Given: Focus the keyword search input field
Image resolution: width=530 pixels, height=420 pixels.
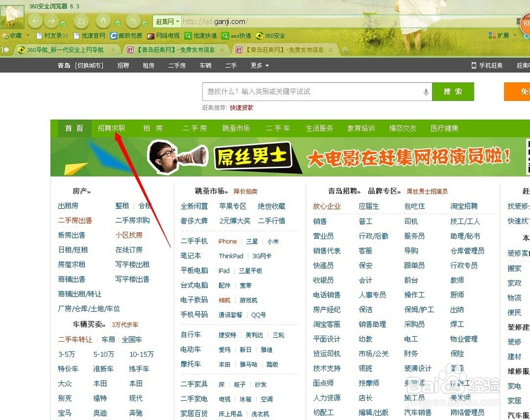Looking at the screenshot, I should click(x=317, y=92).
